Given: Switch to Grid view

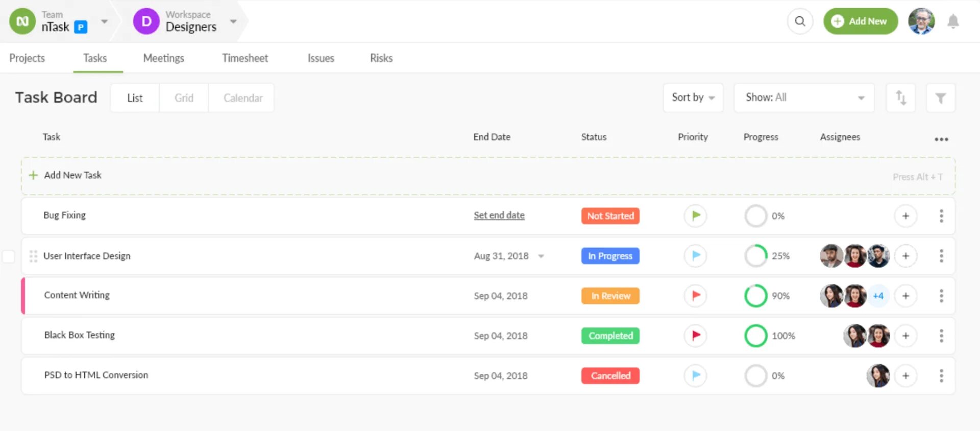Looking at the screenshot, I should 184,98.
